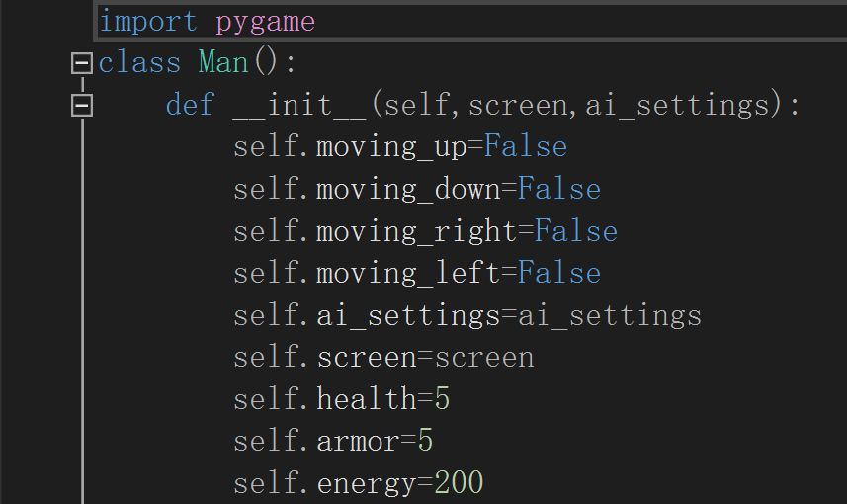Click the health value 5
847x504 pixels.
click(x=442, y=399)
